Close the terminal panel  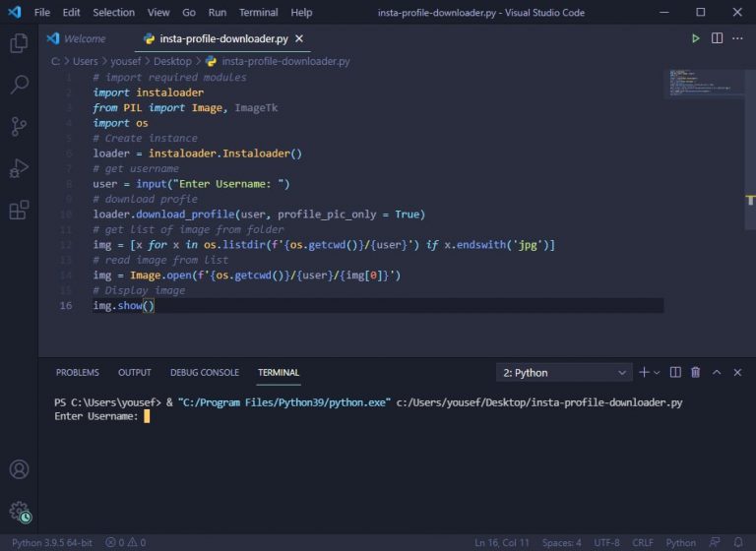point(737,372)
